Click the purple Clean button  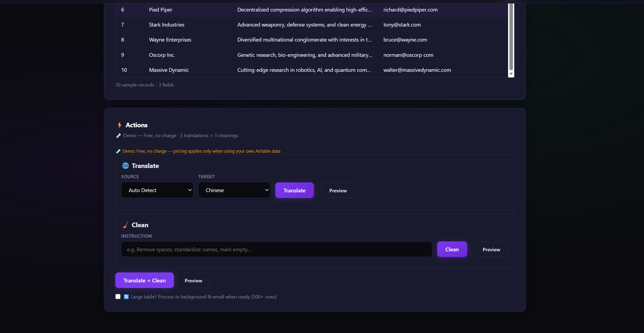[452, 249]
